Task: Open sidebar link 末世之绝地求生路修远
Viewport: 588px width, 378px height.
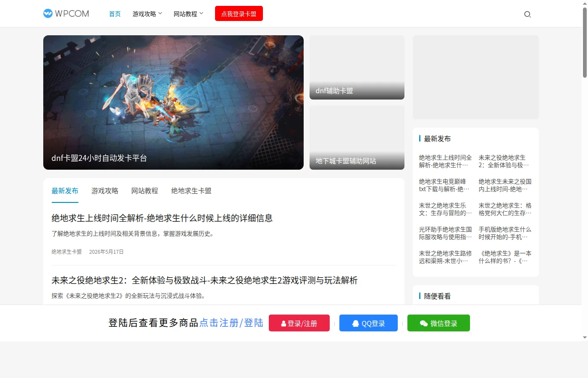Action: [446, 257]
